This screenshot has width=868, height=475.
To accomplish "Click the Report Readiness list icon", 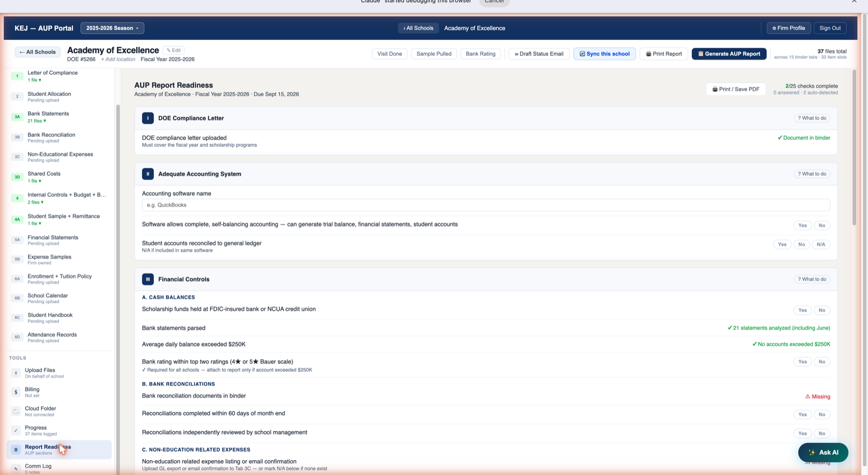I will click(16, 449).
